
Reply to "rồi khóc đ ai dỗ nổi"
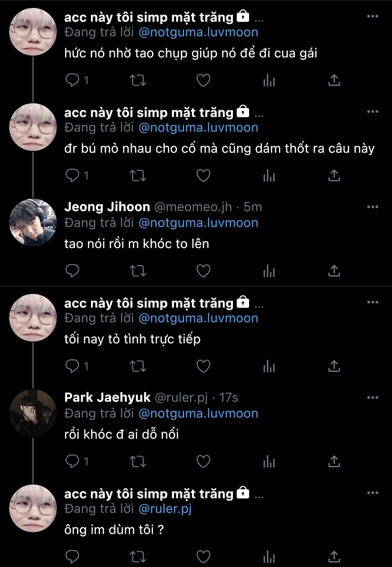pos(72,462)
